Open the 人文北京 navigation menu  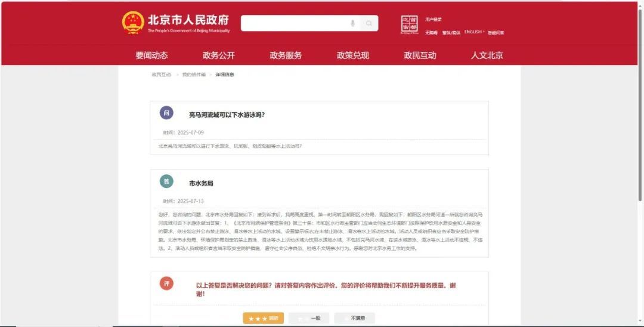pos(487,55)
